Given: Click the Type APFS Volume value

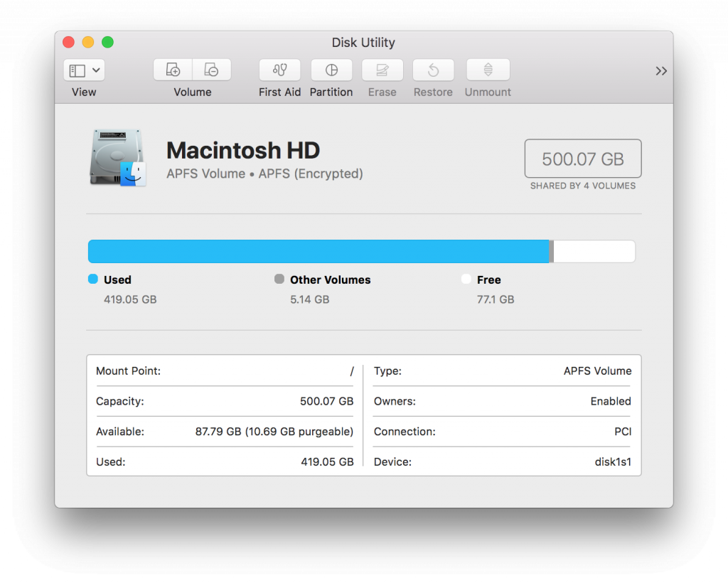Looking at the screenshot, I should pyautogui.click(x=597, y=371).
